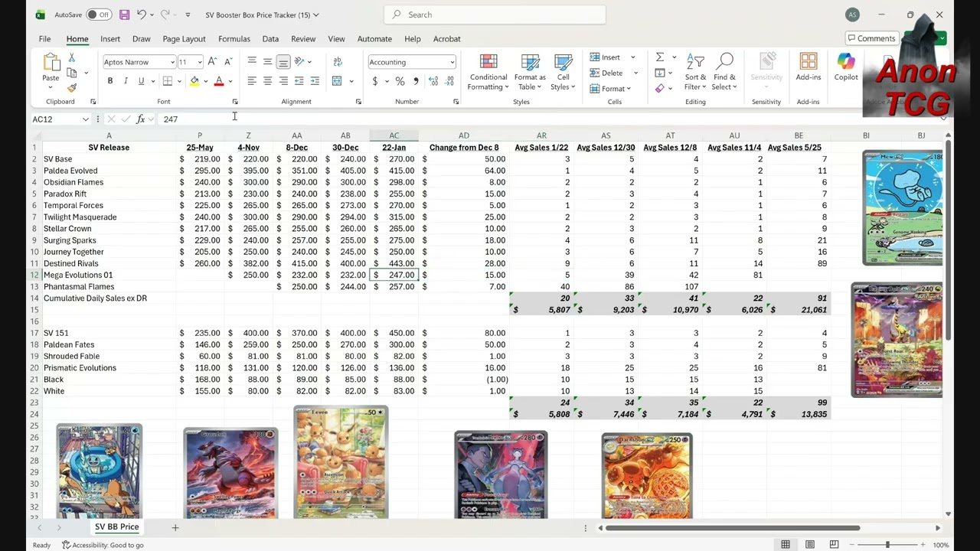Select cell containing Mega Evolutions 01

click(109, 275)
